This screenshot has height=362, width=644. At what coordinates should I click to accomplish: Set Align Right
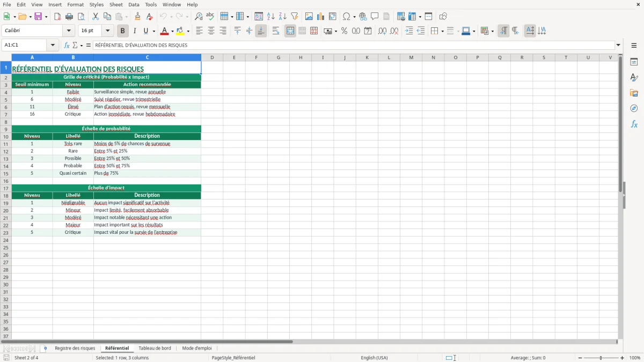click(223, 31)
